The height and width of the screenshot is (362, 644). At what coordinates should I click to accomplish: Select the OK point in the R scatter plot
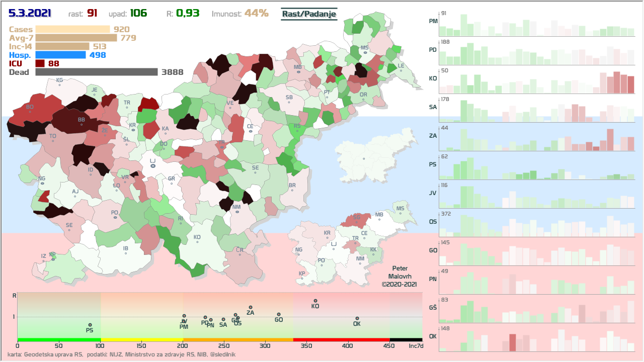point(357,318)
